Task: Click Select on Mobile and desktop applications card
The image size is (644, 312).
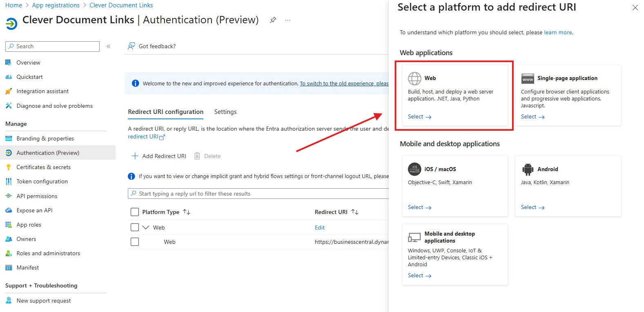Action: [x=419, y=276]
